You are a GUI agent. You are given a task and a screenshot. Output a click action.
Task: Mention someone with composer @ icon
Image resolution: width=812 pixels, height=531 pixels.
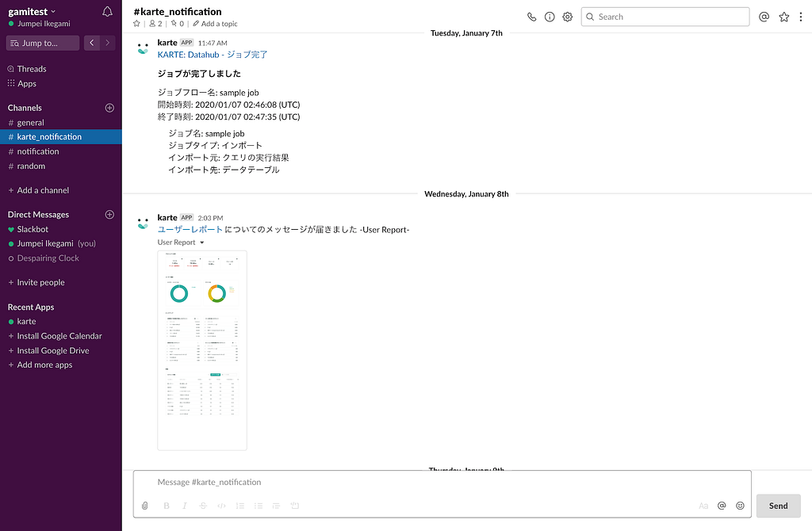point(722,506)
